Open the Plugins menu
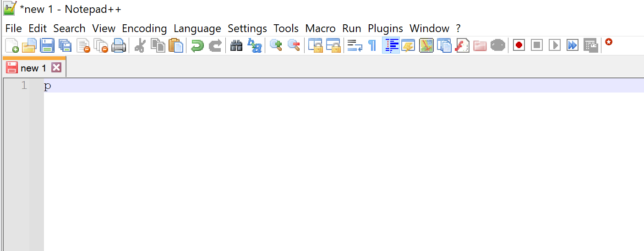This screenshot has height=251, width=644. coord(385,28)
